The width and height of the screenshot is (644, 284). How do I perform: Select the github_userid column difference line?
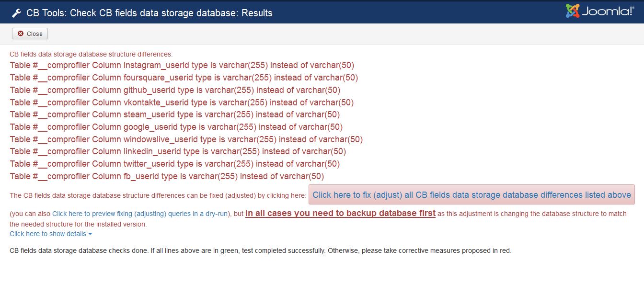[x=175, y=90]
